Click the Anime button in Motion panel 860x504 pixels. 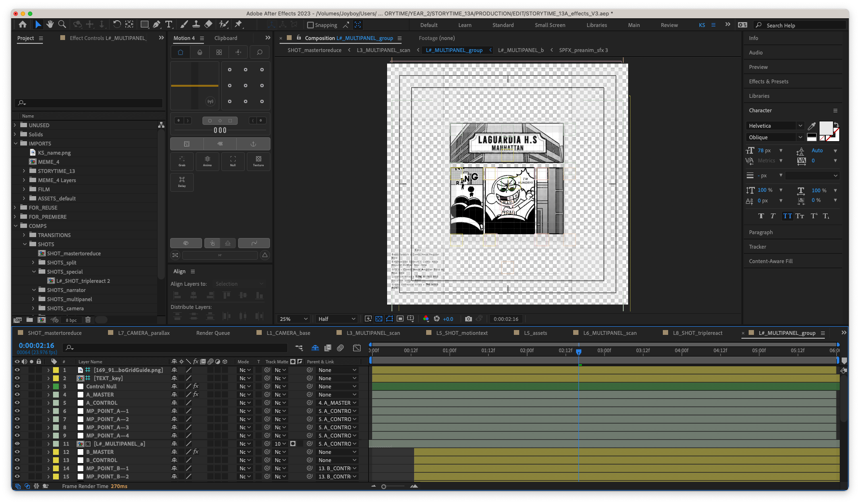[x=207, y=161]
